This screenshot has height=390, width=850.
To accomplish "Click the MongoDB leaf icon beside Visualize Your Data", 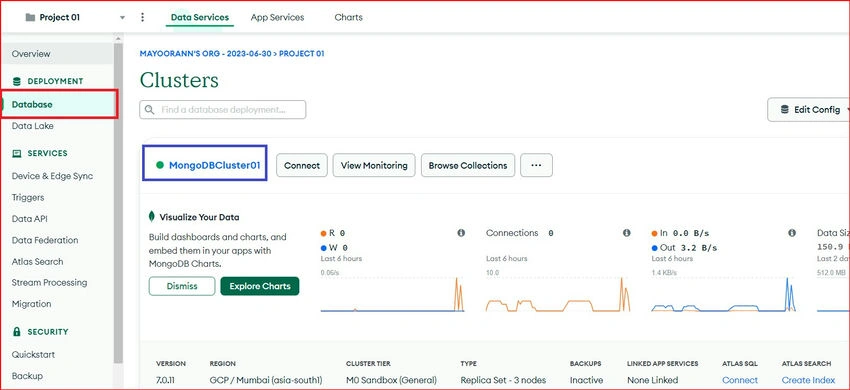I will pos(152,216).
